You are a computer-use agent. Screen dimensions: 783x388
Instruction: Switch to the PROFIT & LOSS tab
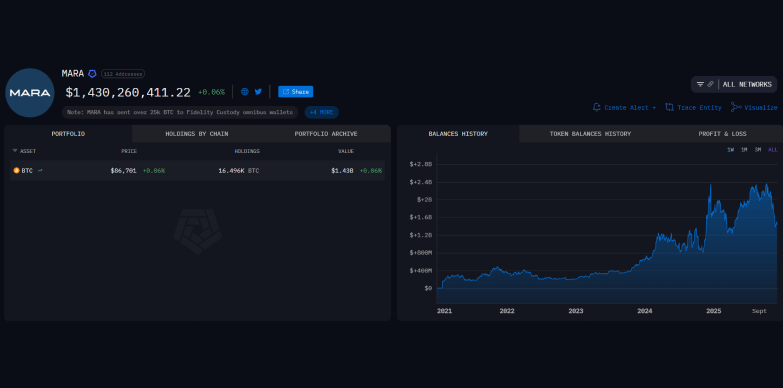coord(722,134)
